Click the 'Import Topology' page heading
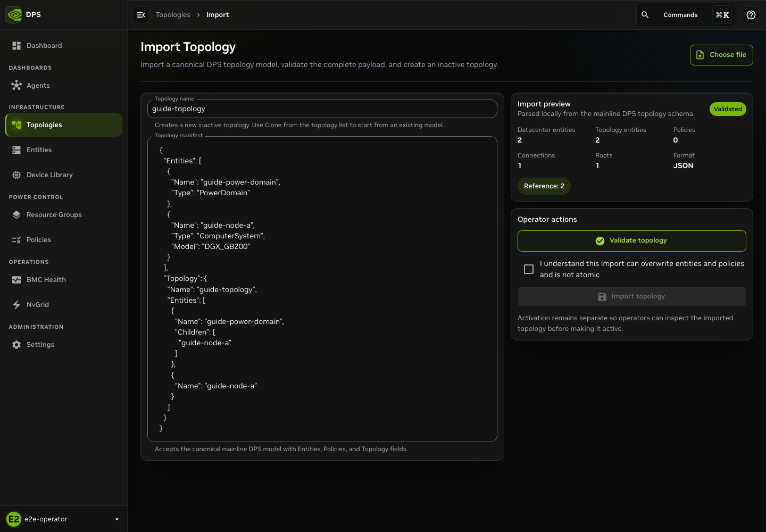Image resolution: width=766 pixels, height=532 pixels. [188, 47]
